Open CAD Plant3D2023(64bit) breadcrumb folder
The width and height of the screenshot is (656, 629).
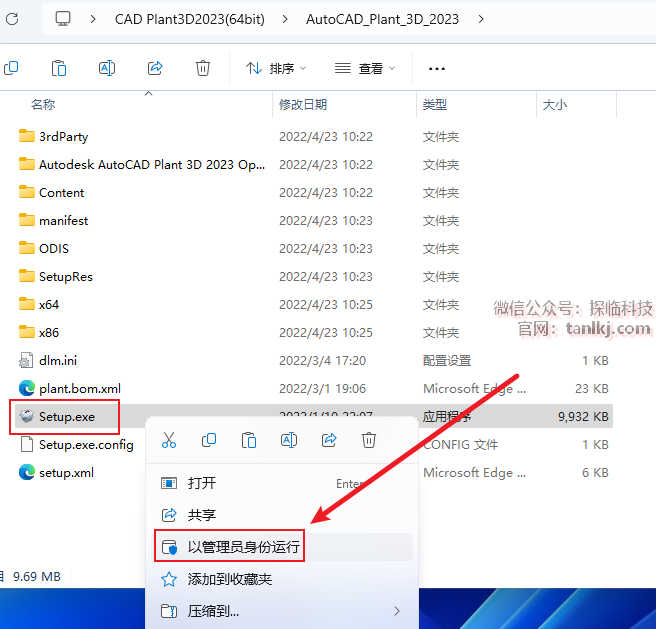pos(190,19)
